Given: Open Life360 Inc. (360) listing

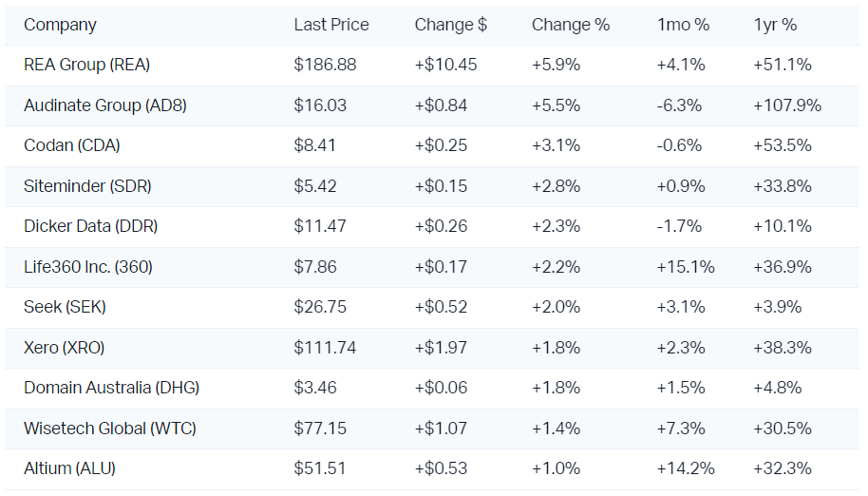Looking at the screenshot, I should point(87,267).
